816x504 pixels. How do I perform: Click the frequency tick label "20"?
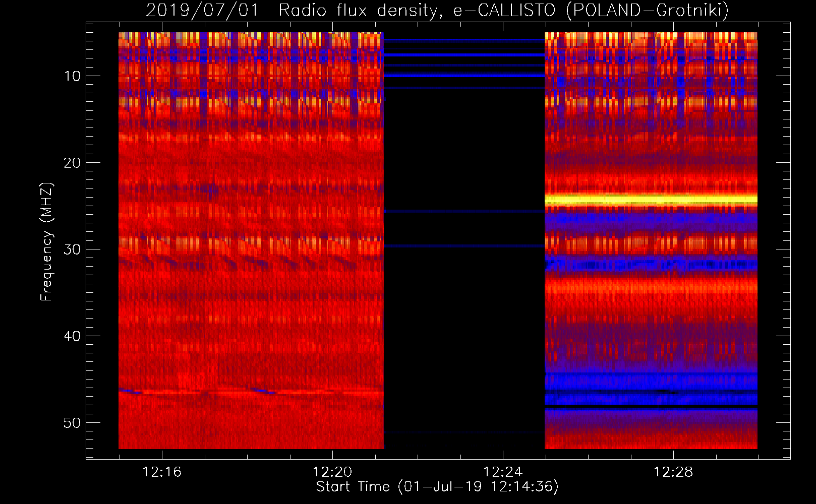tap(73, 163)
